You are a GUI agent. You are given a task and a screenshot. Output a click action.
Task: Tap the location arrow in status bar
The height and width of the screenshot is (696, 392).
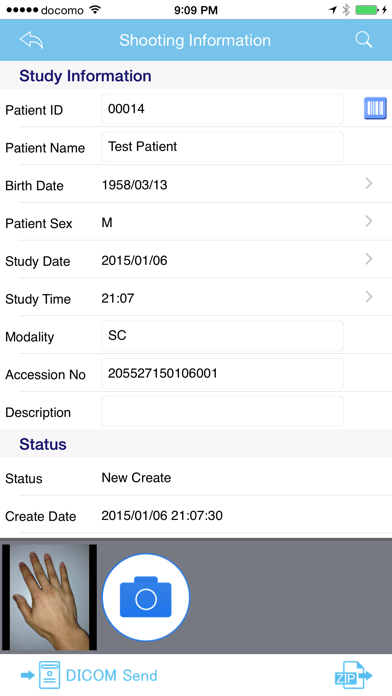(333, 10)
